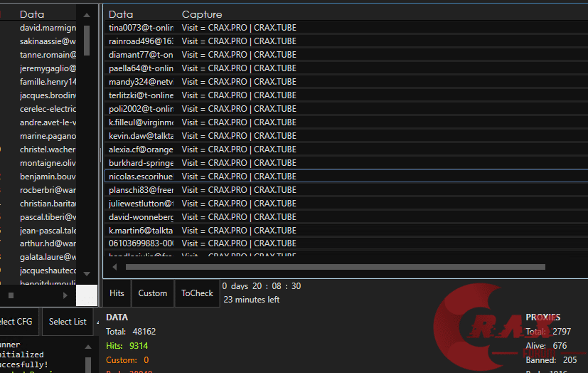The image size is (588, 373).
Task: Click the log panel's scroll-up arrow
Action: tap(88, 347)
